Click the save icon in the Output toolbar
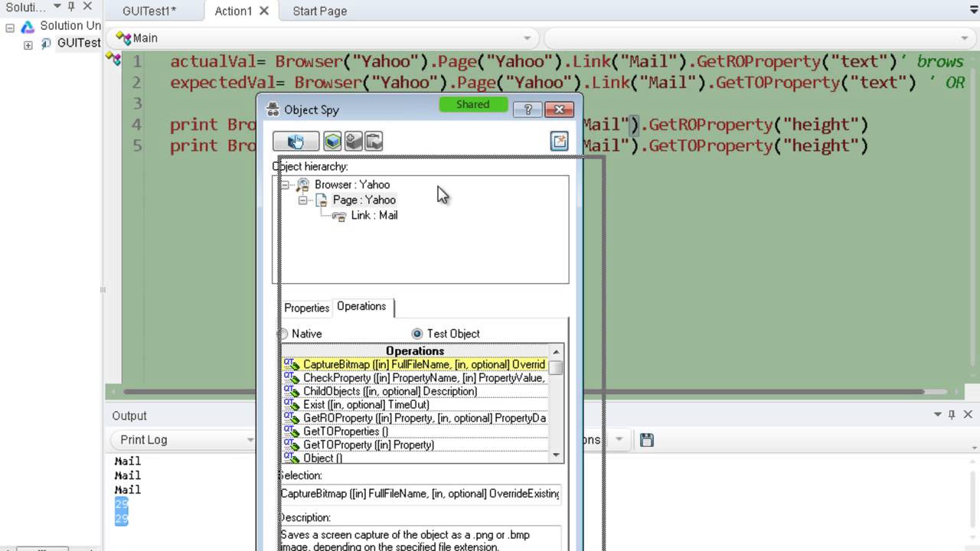Screen dimensions: 980x551 (x=647, y=440)
